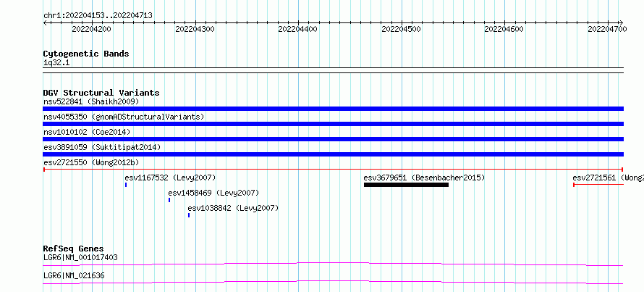
Task: Open variant esv1167532 (Levy2007) label
Action: [x=170, y=178]
